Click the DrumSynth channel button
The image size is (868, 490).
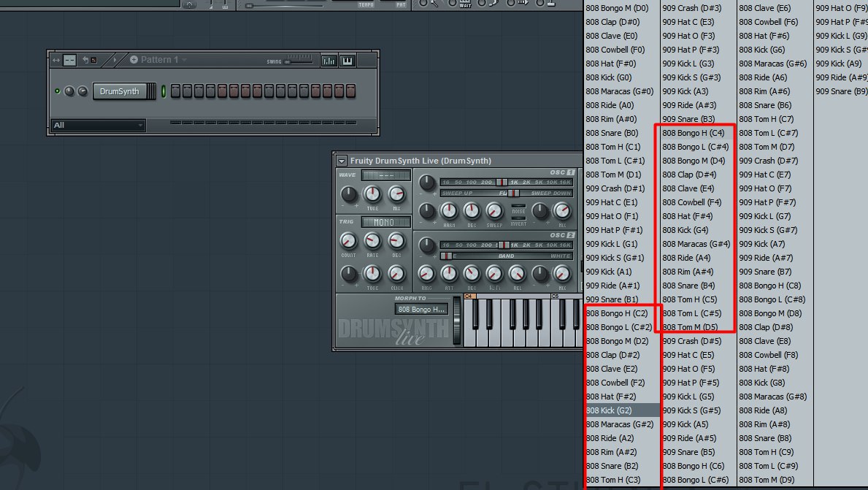coord(120,91)
